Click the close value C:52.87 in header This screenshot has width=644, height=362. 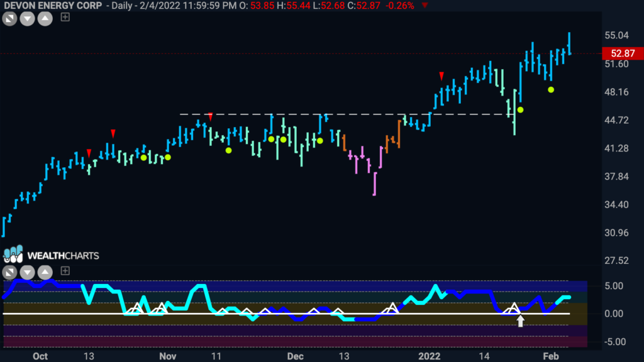364,6
